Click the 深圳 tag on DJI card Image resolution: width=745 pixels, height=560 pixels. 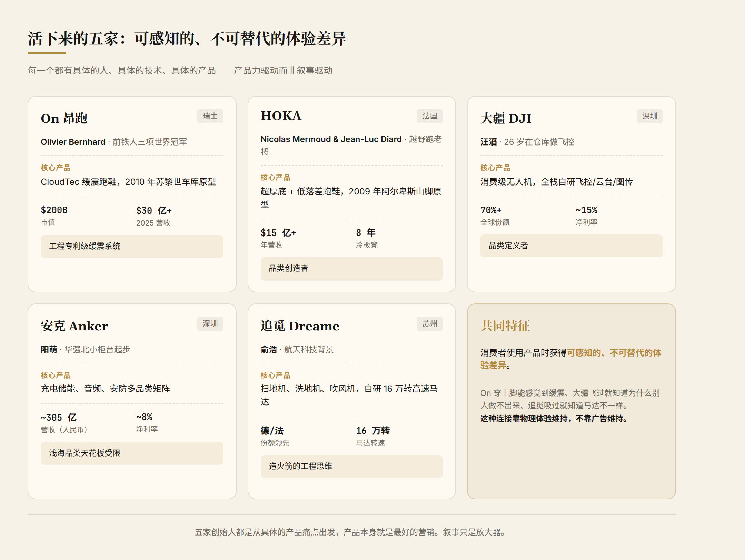coord(649,116)
